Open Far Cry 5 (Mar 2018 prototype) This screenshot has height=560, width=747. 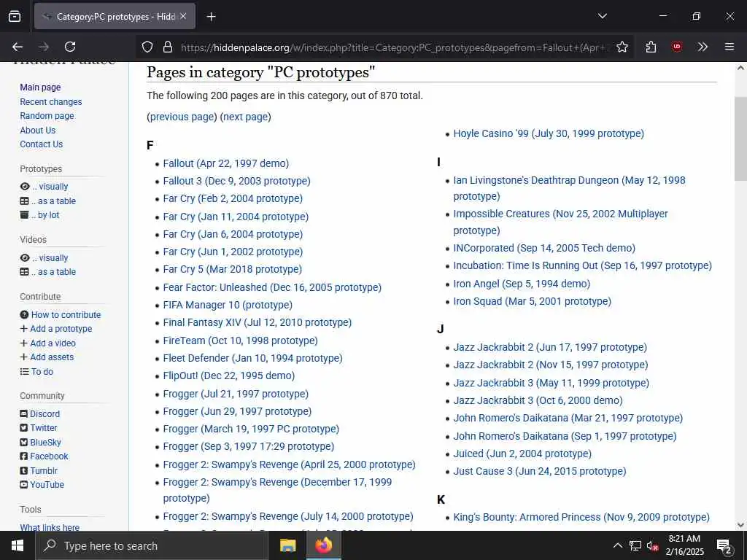[x=233, y=269]
